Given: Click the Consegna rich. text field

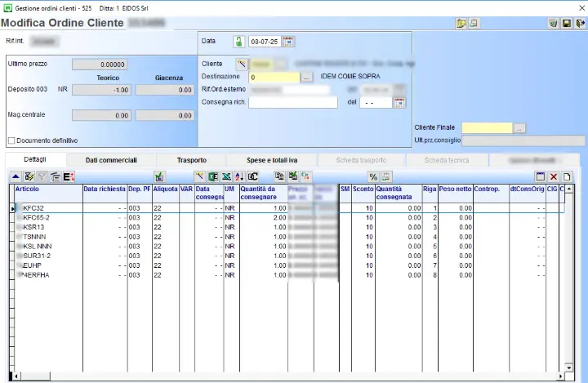Looking at the screenshot, I should point(293,103).
